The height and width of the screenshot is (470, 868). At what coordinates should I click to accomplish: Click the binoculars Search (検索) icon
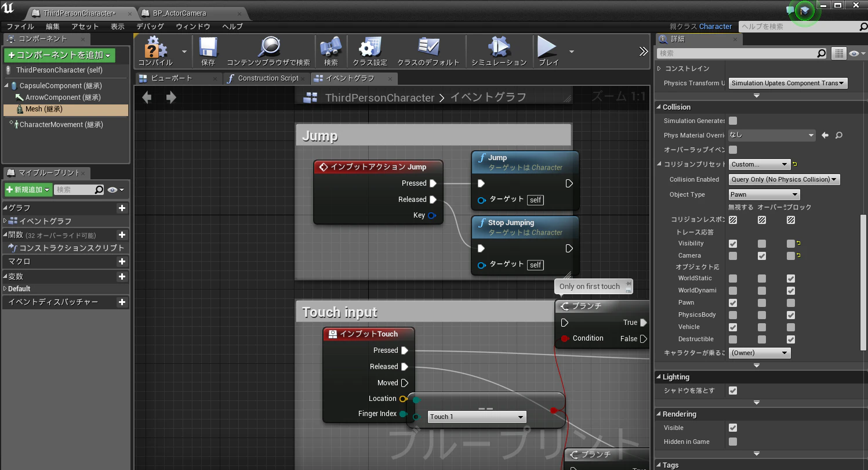coord(331,48)
